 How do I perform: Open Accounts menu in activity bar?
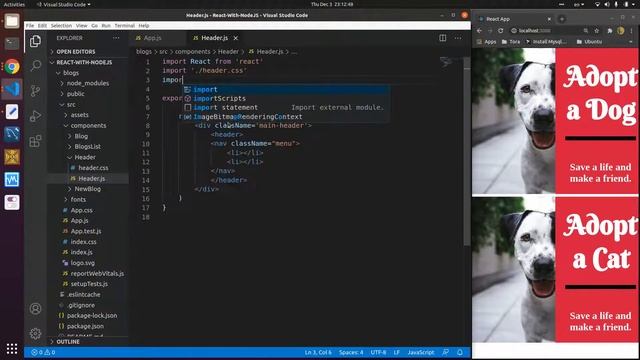pos(36,309)
